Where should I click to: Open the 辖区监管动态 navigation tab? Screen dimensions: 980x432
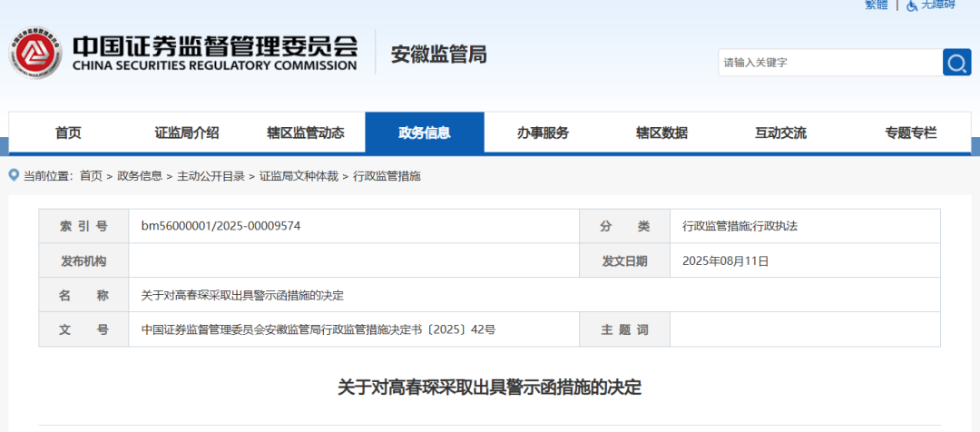point(306,133)
